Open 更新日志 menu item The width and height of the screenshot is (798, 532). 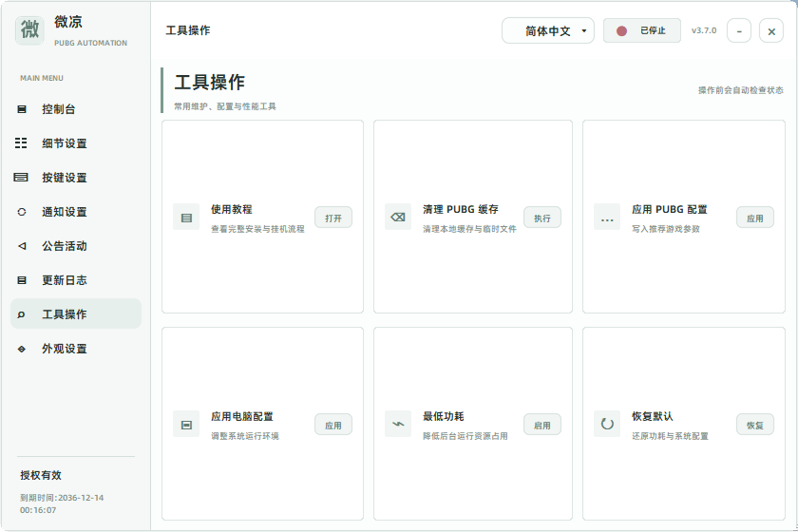pos(76,280)
